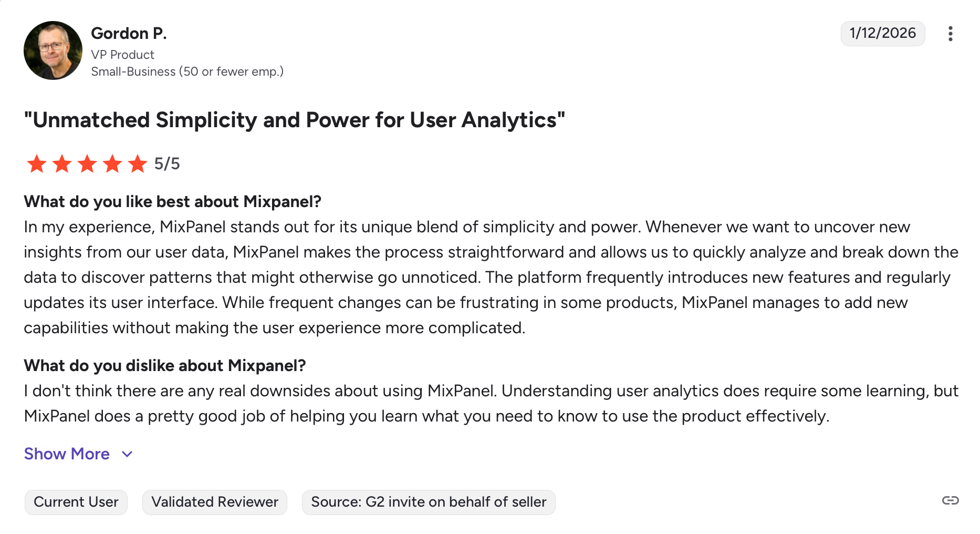Click the Small-Business company size label
Screen dimensions: 980x534
click(187, 71)
